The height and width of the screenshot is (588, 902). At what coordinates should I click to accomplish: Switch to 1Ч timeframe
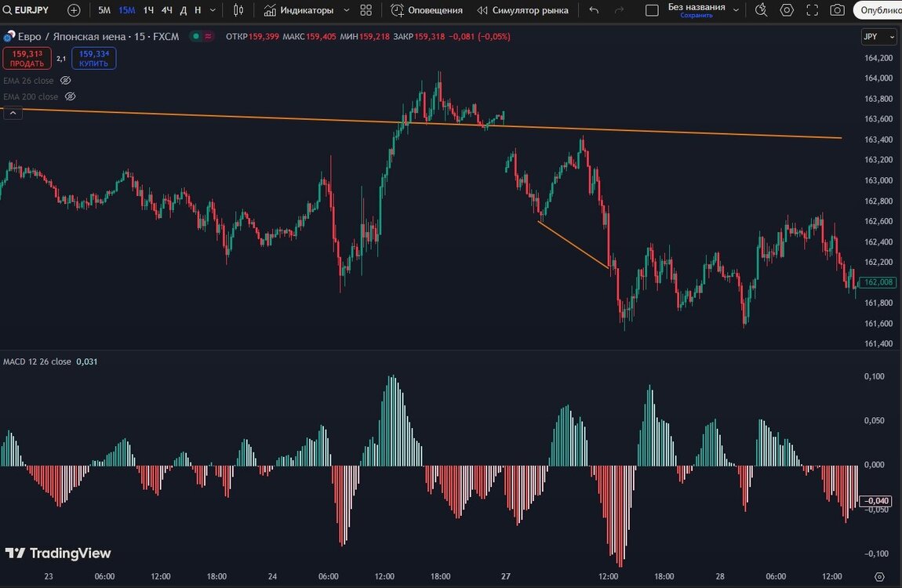[x=148, y=9]
